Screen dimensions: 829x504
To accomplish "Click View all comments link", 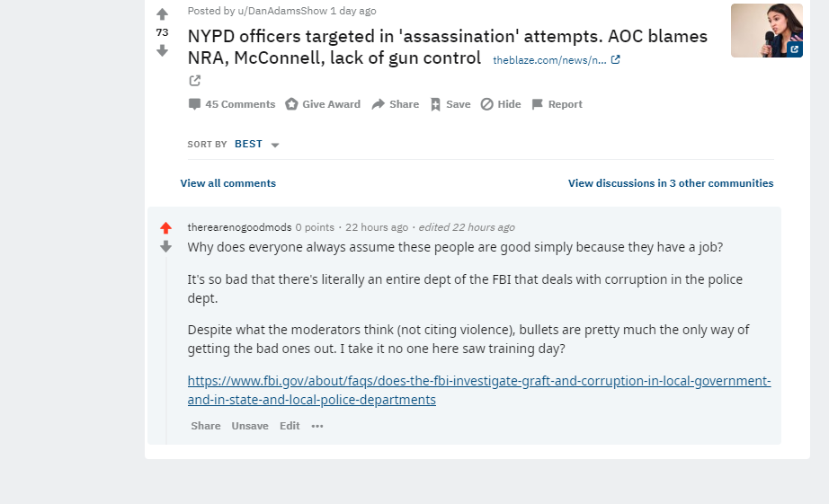I will [228, 183].
